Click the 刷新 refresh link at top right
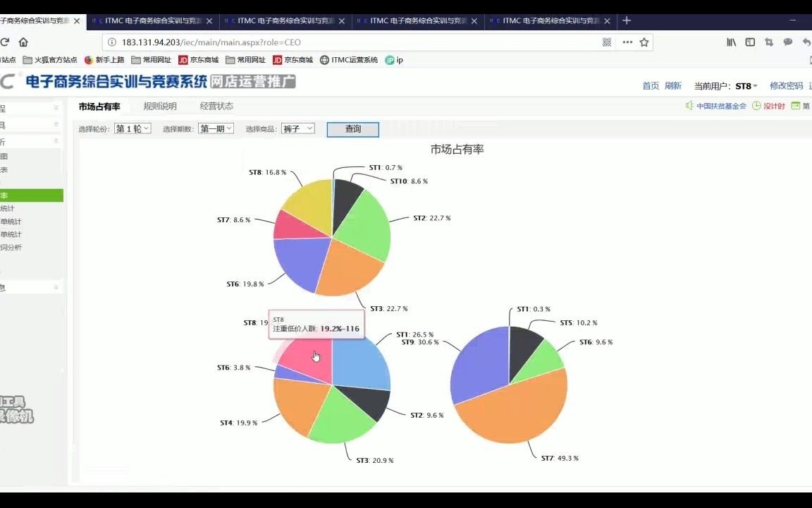 click(x=672, y=85)
